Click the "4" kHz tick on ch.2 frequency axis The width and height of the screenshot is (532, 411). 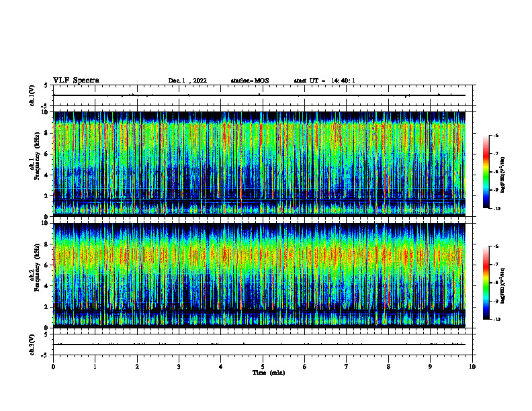point(46,286)
